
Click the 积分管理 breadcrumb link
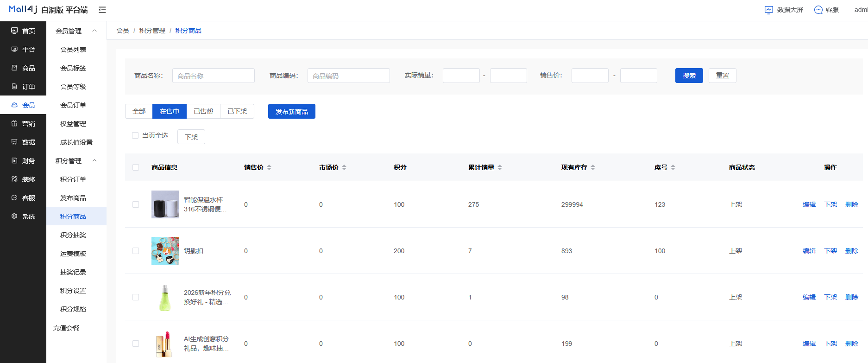coord(152,31)
